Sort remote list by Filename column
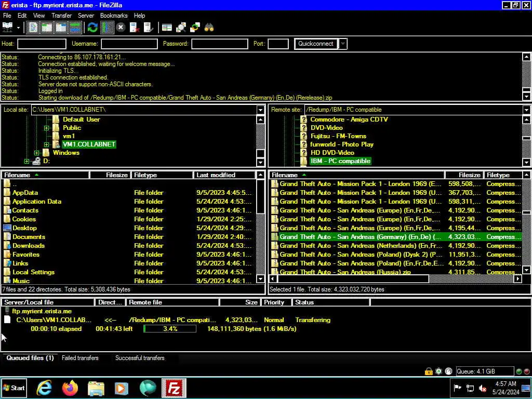The image size is (532, 399). [x=356, y=175]
